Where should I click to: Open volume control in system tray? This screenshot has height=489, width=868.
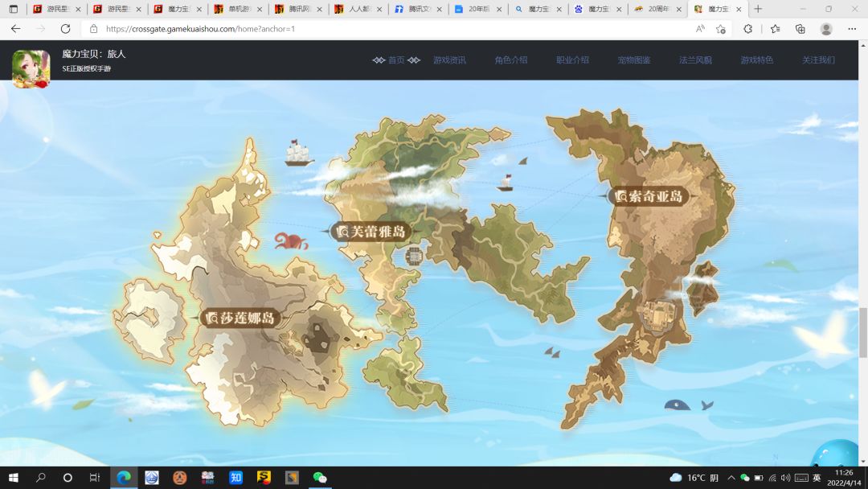(x=785, y=478)
